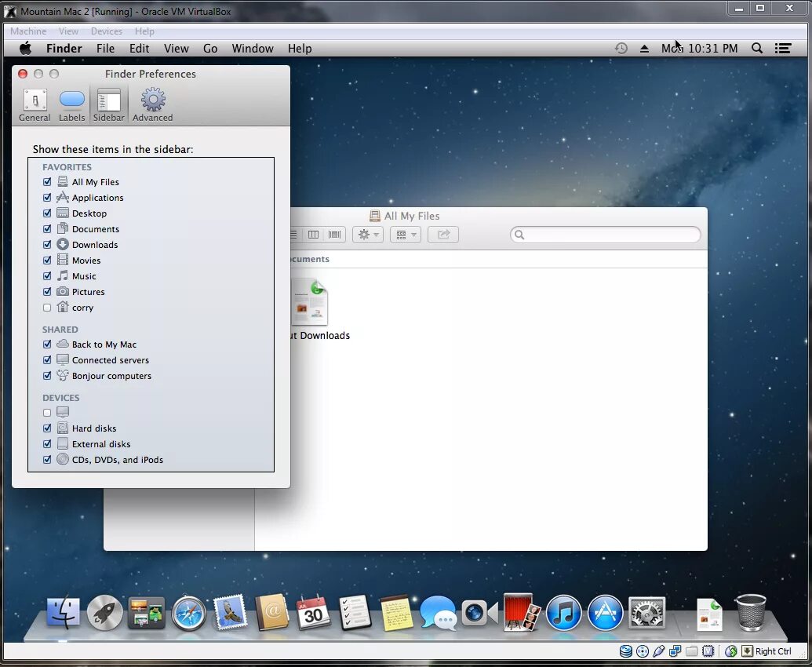Screen dimensions: 812x667
Task: Open the item arrangement dropdown
Action: [406, 235]
